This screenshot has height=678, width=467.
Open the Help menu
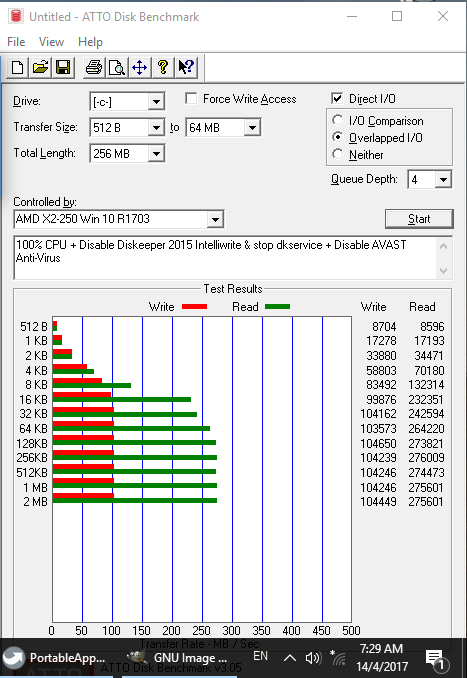tap(90, 42)
